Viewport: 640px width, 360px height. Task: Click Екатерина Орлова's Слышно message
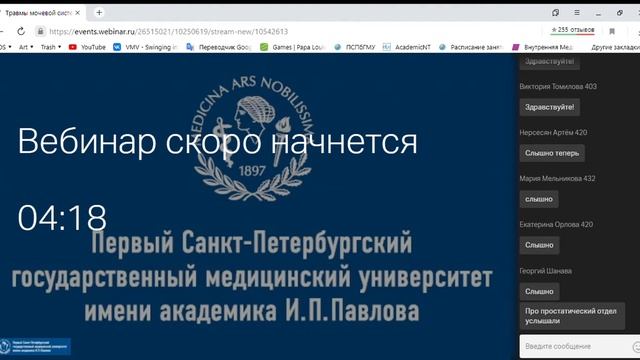point(539,245)
